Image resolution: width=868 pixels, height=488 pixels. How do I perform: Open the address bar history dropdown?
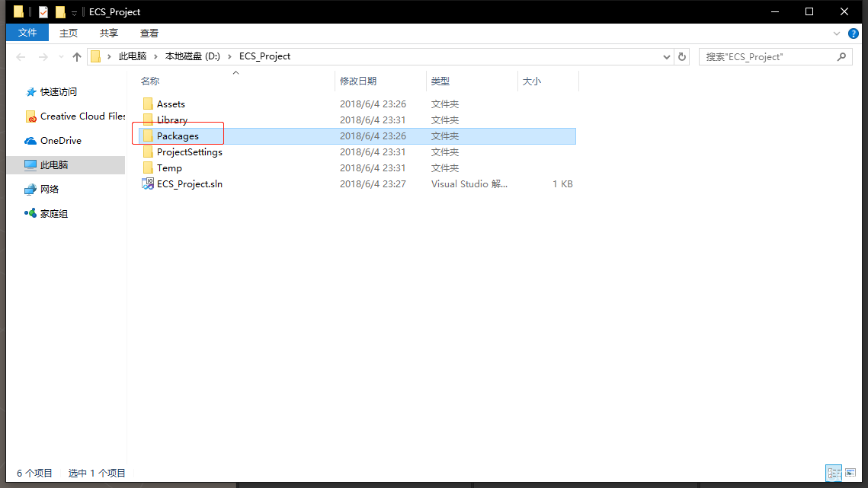pos(667,57)
